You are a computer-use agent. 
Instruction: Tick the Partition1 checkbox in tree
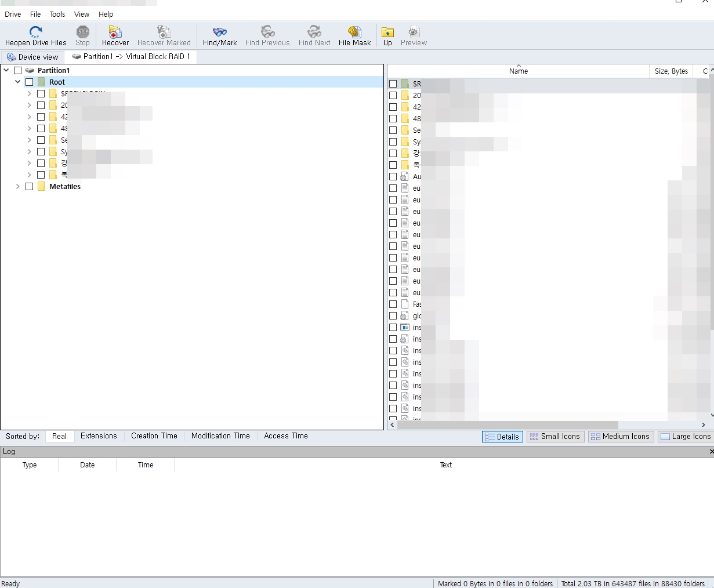pos(17,70)
